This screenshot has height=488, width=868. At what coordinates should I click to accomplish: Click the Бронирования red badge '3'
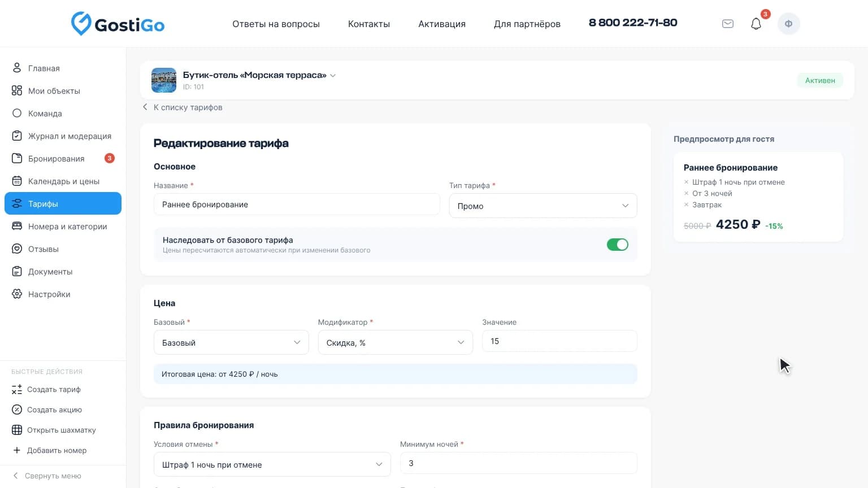110,158
